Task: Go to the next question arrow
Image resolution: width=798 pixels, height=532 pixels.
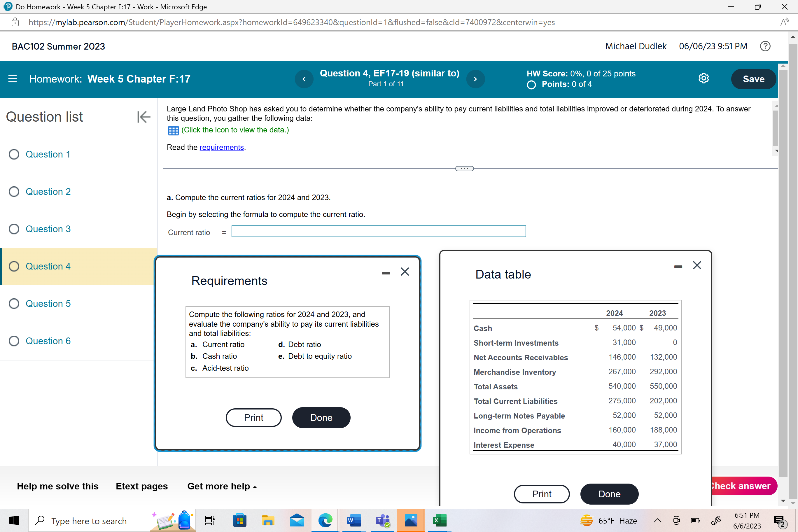Action: [475, 79]
